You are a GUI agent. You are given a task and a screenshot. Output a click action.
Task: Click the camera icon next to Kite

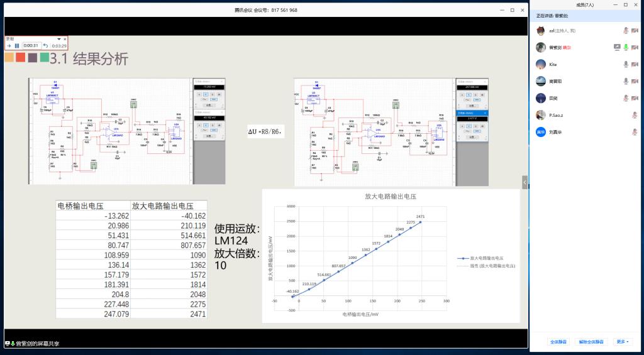click(x=635, y=64)
